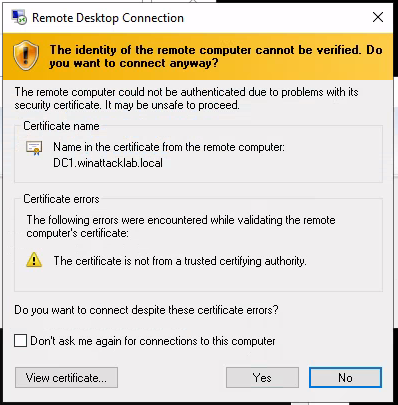The image size is (398, 405).
Task: Choose No to cancel the connection
Action: pyautogui.click(x=345, y=378)
